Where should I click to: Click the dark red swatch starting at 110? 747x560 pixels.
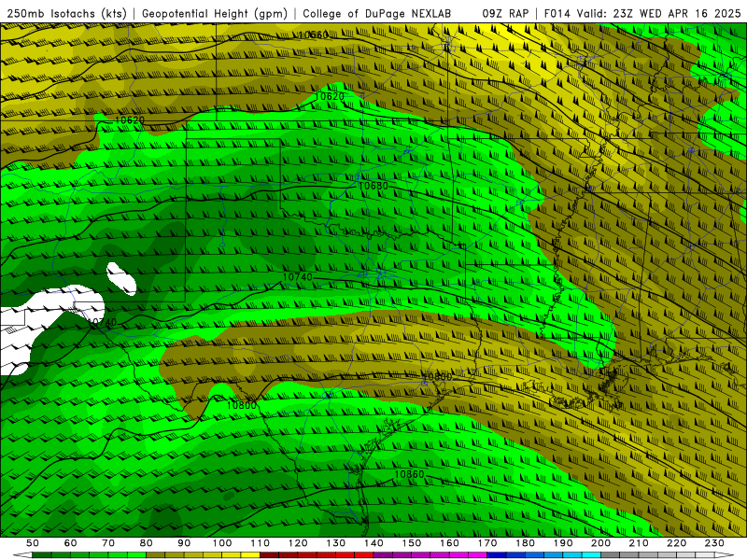pyautogui.click(x=269, y=555)
